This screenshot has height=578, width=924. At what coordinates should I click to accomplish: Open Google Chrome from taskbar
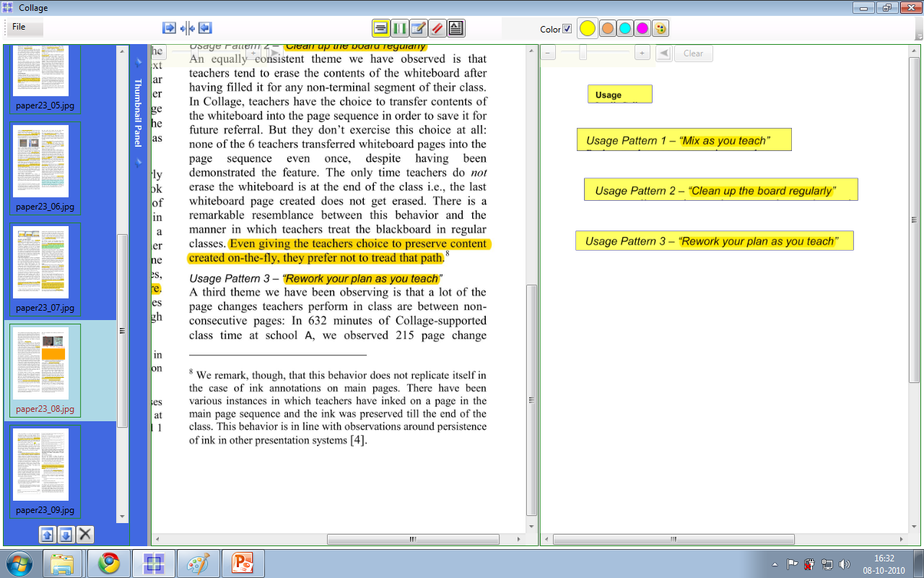(109, 564)
